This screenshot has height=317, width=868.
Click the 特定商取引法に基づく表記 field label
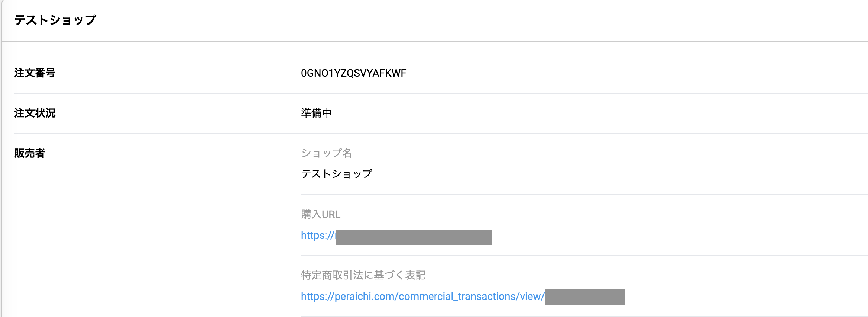pos(363,275)
